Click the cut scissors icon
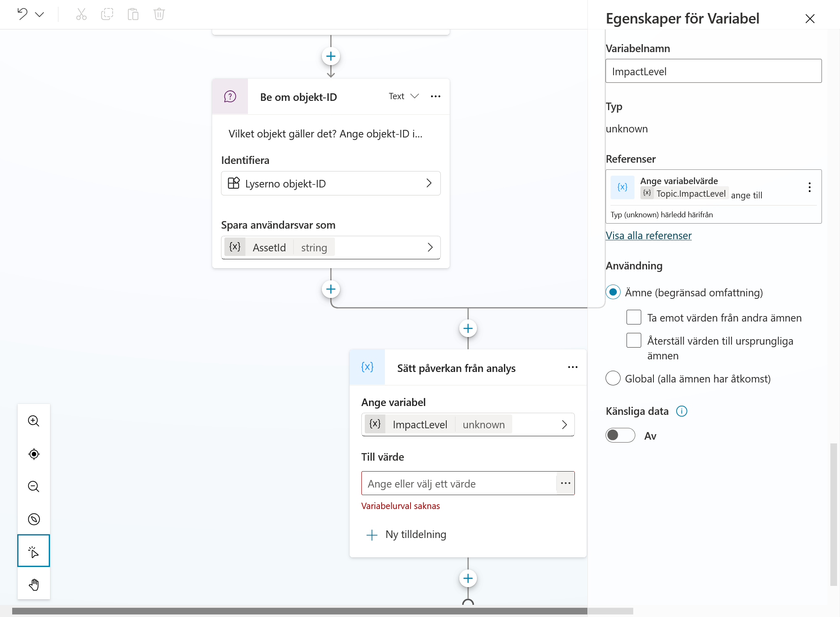 pyautogui.click(x=81, y=14)
